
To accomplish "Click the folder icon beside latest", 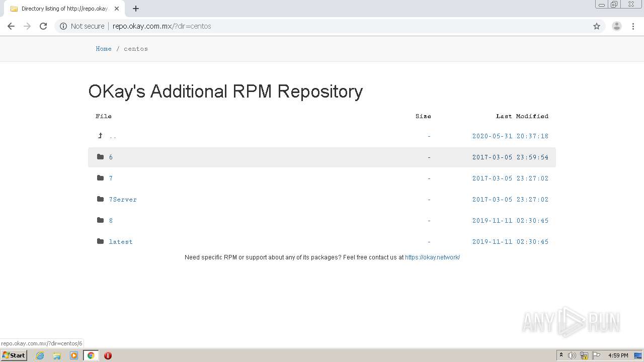I will point(101,241).
